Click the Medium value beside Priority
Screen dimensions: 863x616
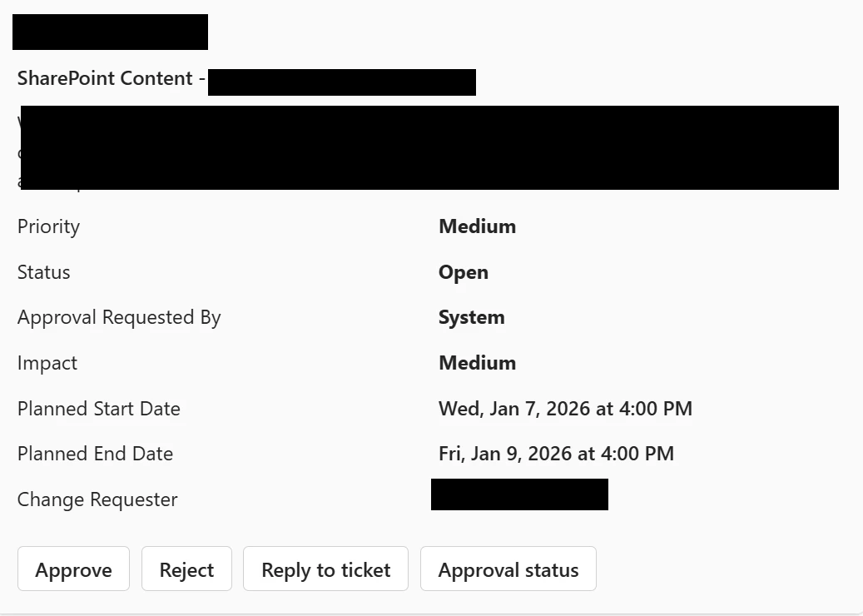coord(477,226)
